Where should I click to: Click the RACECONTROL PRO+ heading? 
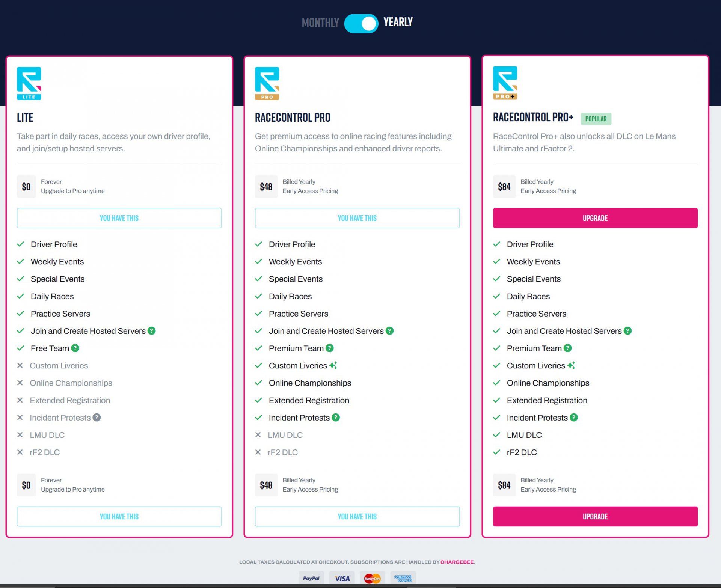pos(533,117)
